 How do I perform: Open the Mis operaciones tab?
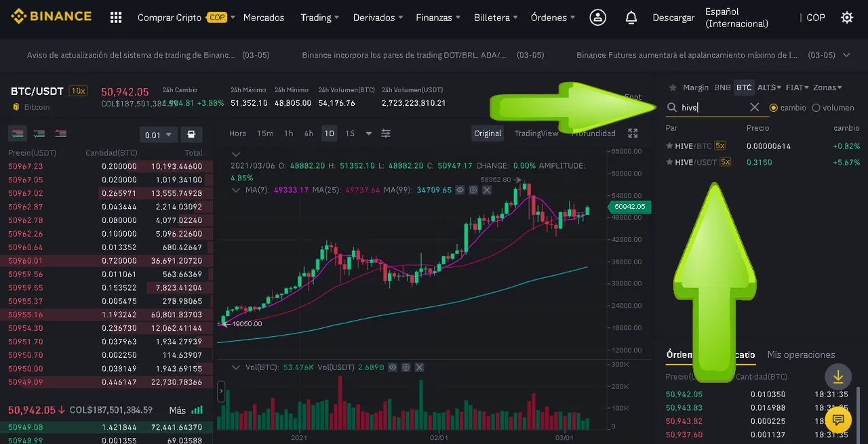(x=801, y=355)
